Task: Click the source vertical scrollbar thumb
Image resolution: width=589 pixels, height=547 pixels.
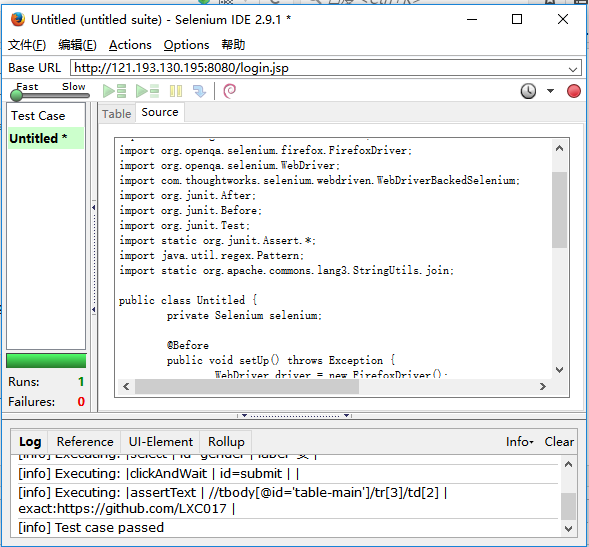Action: (559, 210)
